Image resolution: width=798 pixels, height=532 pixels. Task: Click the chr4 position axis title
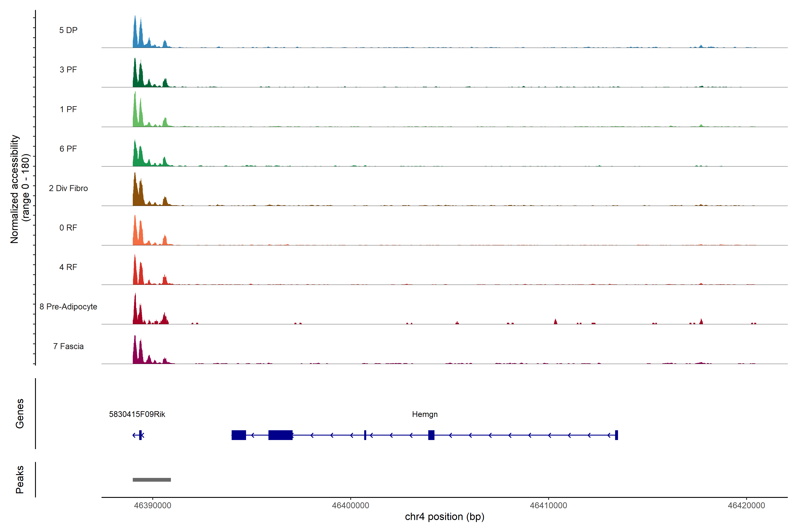pyautogui.click(x=444, y=517)
